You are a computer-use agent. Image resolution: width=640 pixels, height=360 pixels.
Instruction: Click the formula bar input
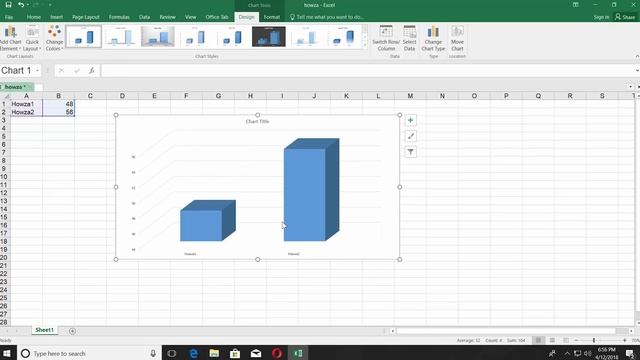click(x=367, y=71)
